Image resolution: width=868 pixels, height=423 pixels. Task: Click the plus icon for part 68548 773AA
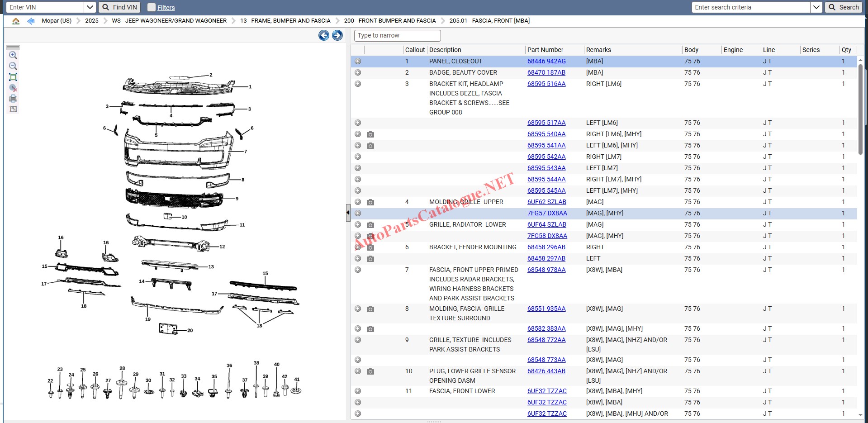tap(358, 360)
